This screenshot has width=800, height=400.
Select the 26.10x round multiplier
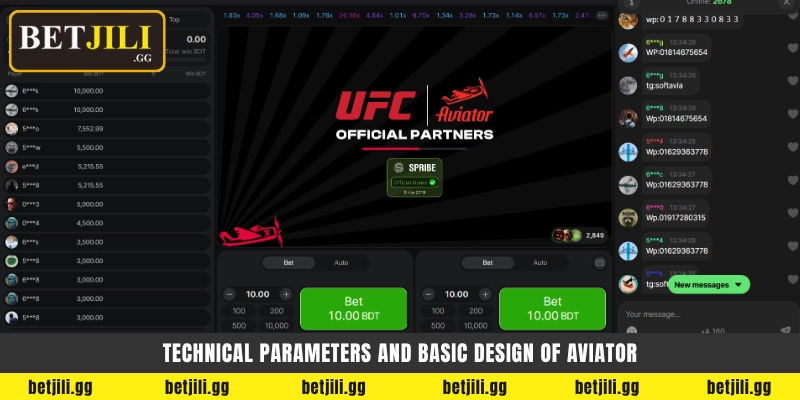pos(350,16)
